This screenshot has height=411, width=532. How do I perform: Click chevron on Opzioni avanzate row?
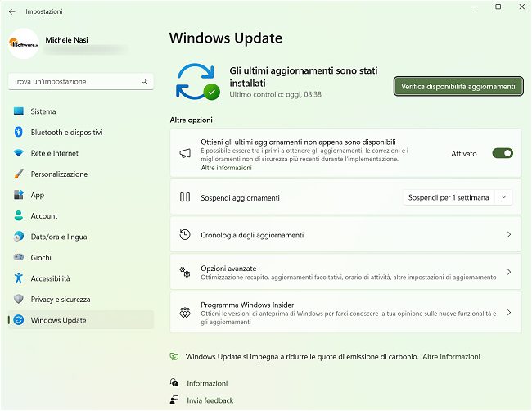(509, 272)
